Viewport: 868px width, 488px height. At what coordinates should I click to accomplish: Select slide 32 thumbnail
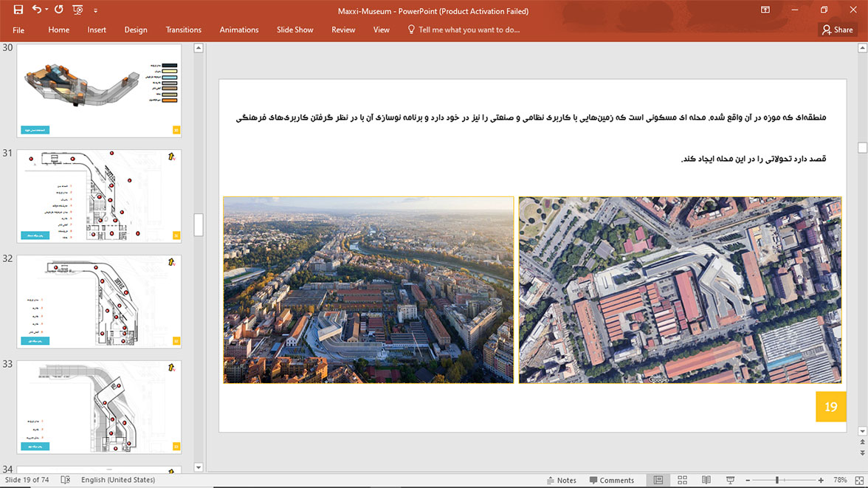(x=99, y=302)
